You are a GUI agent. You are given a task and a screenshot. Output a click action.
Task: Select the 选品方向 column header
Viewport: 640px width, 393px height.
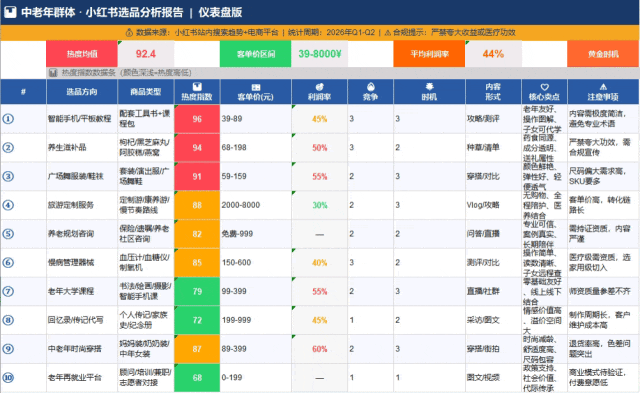click(x=82, y=92)
